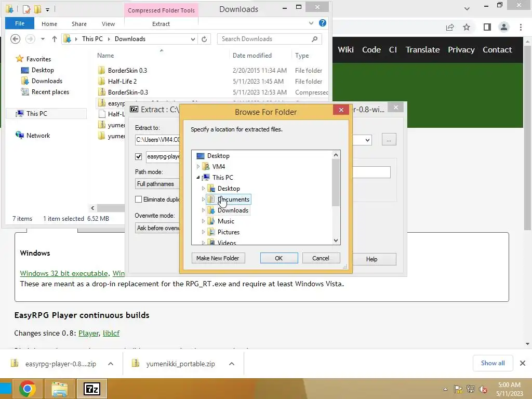
Task: Open Translate in website navigation
Action: pos(423,50)
